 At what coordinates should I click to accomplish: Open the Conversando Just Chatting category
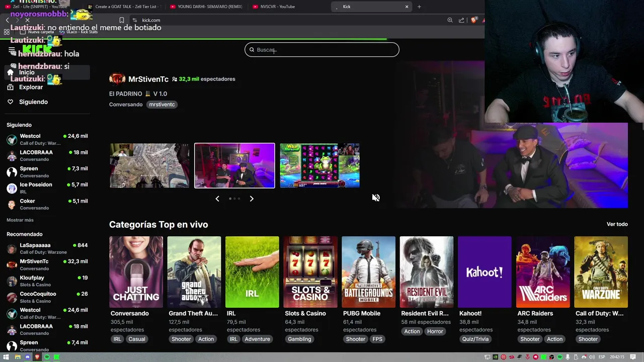(136, 272)
